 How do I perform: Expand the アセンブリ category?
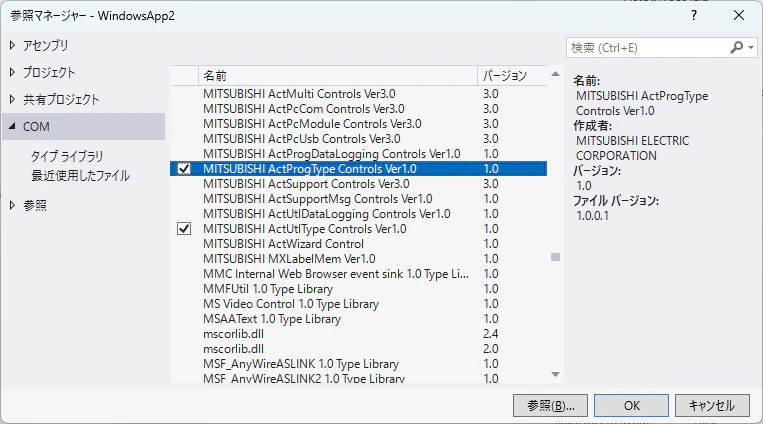[x=13, y=45]
